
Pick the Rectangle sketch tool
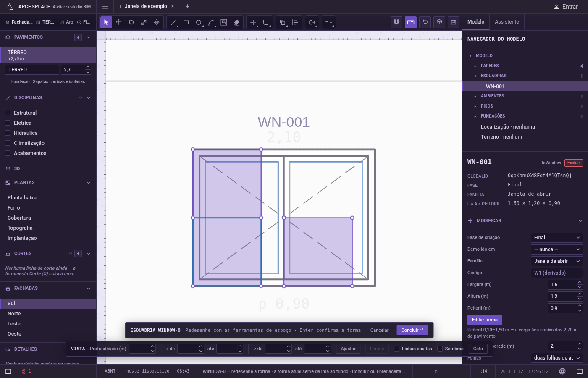186,22
